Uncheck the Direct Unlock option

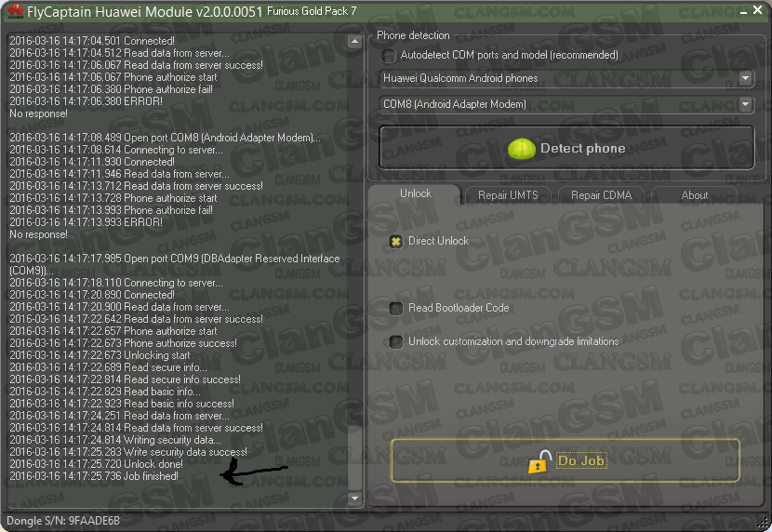(x=395, y=241)
